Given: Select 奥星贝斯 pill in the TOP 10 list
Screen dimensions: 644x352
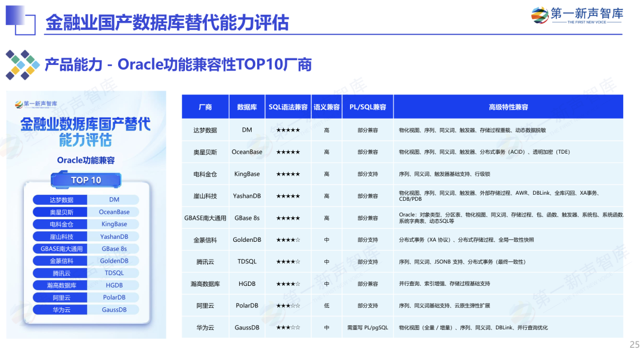Looking at the screenshot, I should [60, 212].
